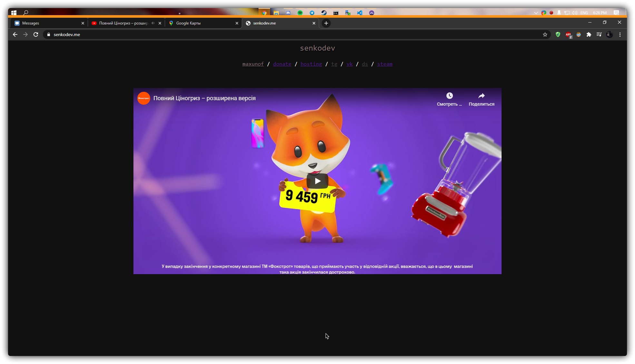This screenshot has height=364, width=635.
Task: Open the 6:26 PM clock flyout
Action: (x=600, y=13)
